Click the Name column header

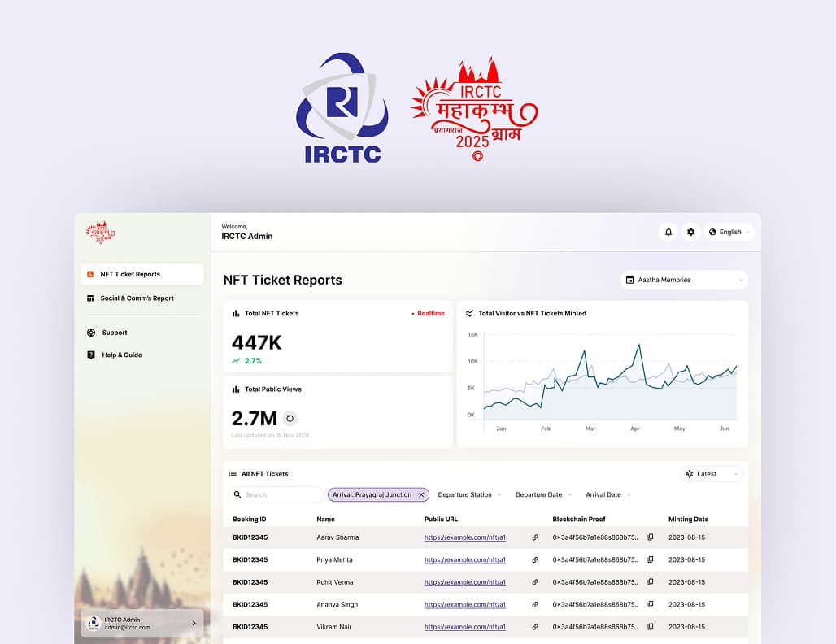coord(325,520)
